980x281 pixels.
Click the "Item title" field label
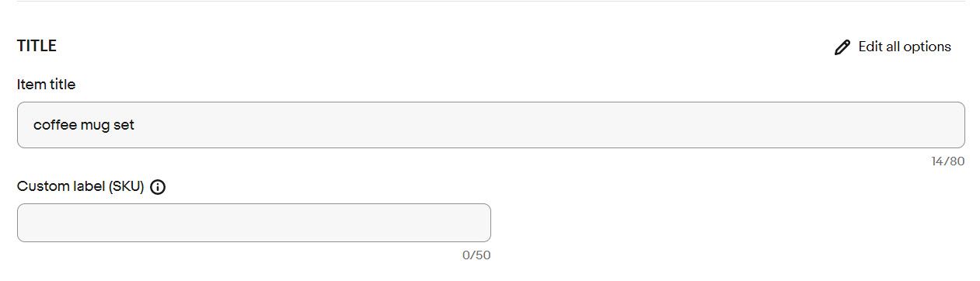point(46,85)
